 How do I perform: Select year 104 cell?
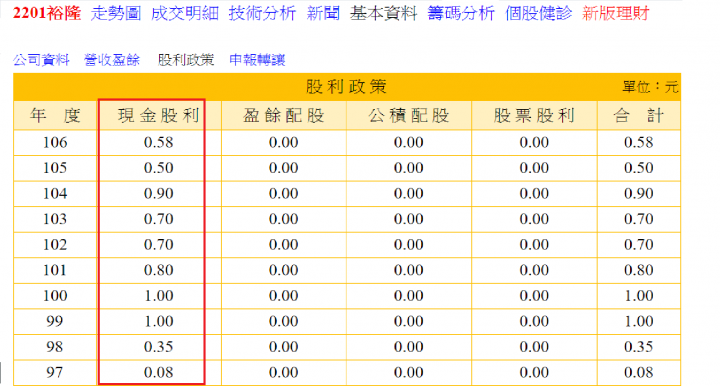click(55, 194)
